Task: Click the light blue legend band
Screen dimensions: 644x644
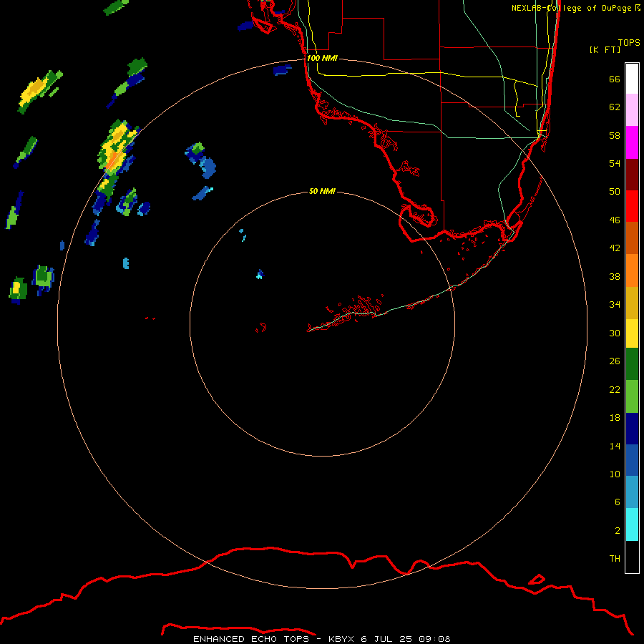Action: point(632,492)
